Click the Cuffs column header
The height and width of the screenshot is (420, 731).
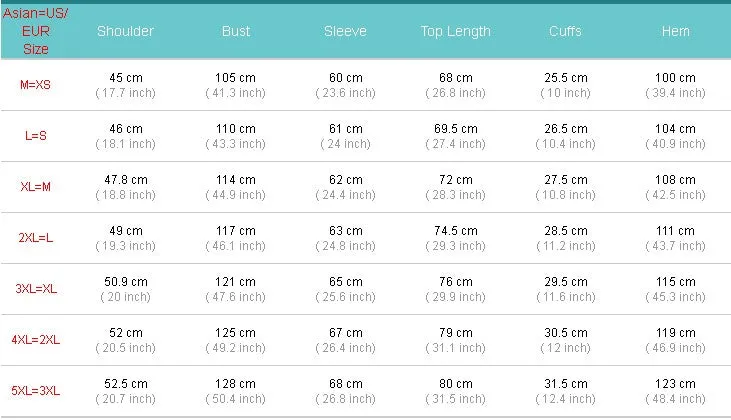click(x=565, y=31)
